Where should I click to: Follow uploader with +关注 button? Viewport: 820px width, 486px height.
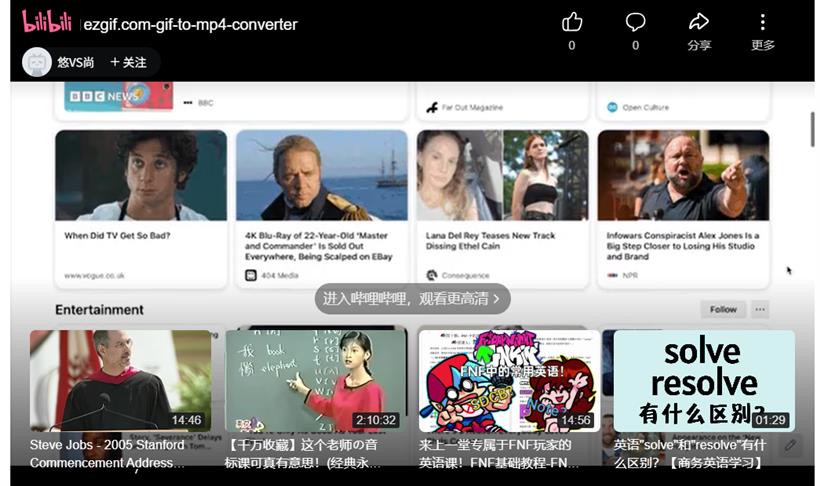[128, 62]
